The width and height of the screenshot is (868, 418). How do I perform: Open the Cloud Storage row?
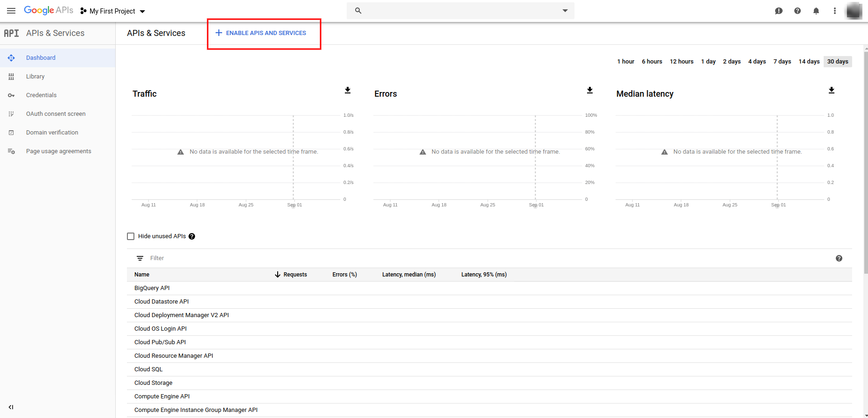coord(489,383)
